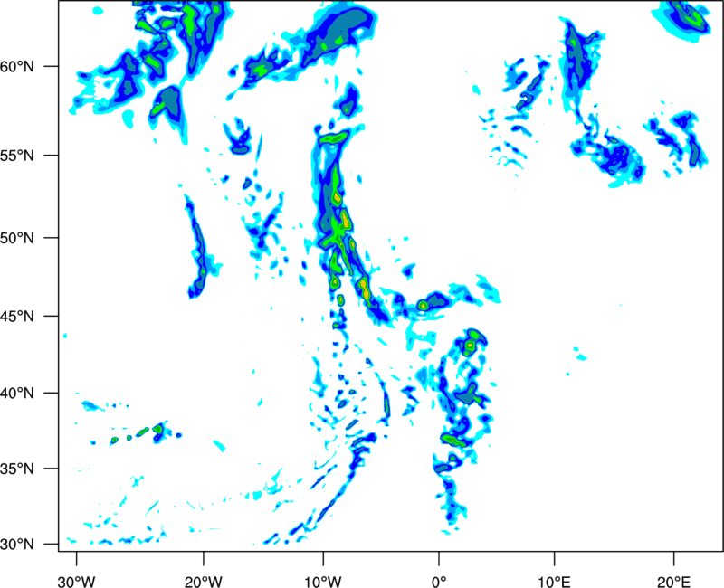Click the 30°W longitude label
The width and height of the screenshot is (724, 588).
(77, 582)
